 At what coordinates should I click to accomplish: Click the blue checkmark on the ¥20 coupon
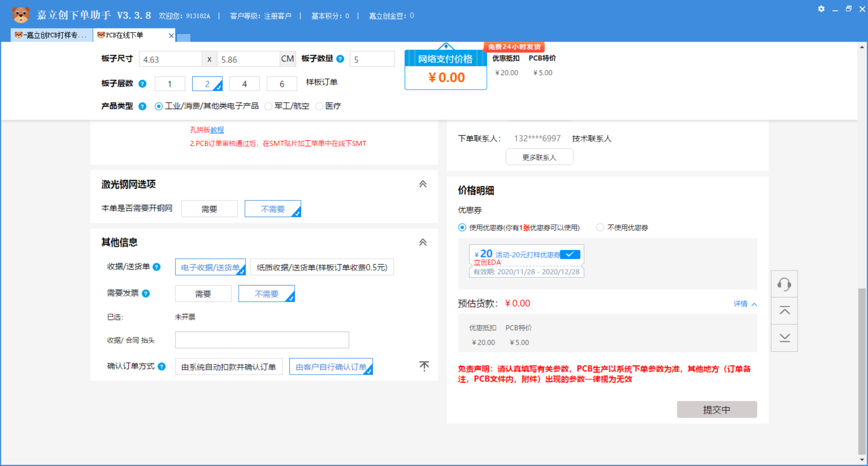[x=570, y=254]
